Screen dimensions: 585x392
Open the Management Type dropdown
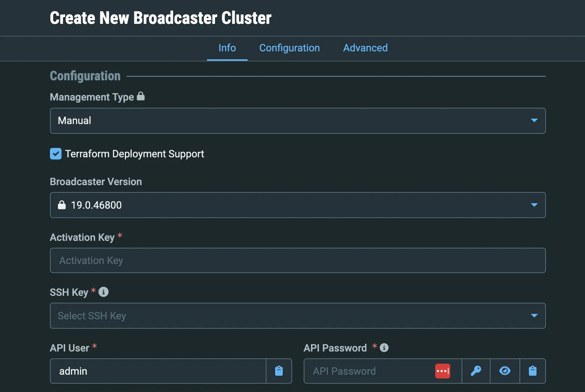[298, 121]
